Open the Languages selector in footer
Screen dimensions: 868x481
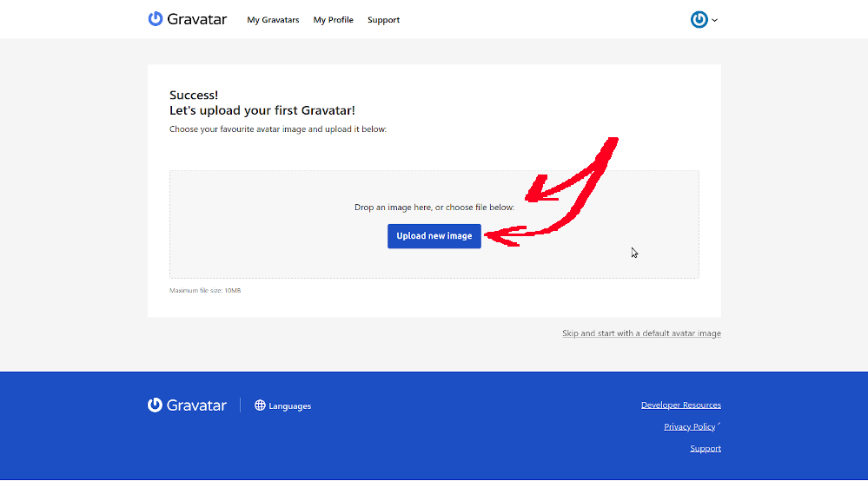coord(289,406)
